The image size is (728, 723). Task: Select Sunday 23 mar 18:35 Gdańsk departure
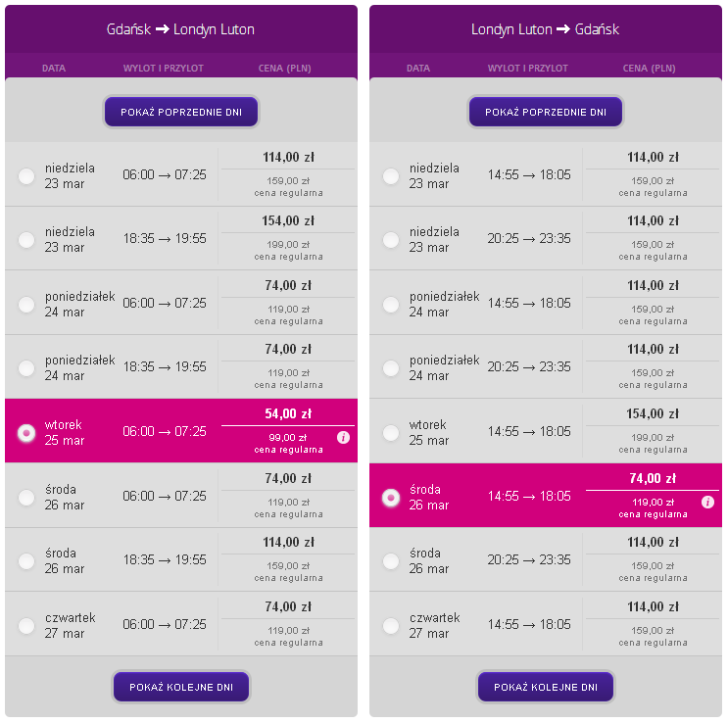(x=26, y=240)
